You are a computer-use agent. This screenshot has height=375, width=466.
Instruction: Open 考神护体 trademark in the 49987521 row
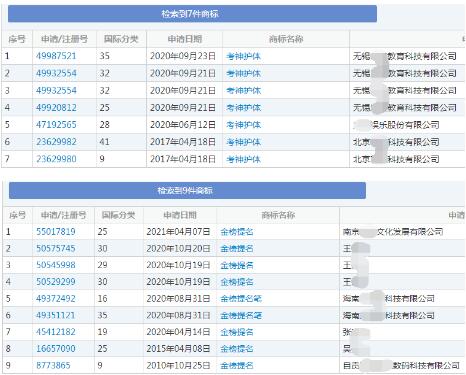pos(243,56)
